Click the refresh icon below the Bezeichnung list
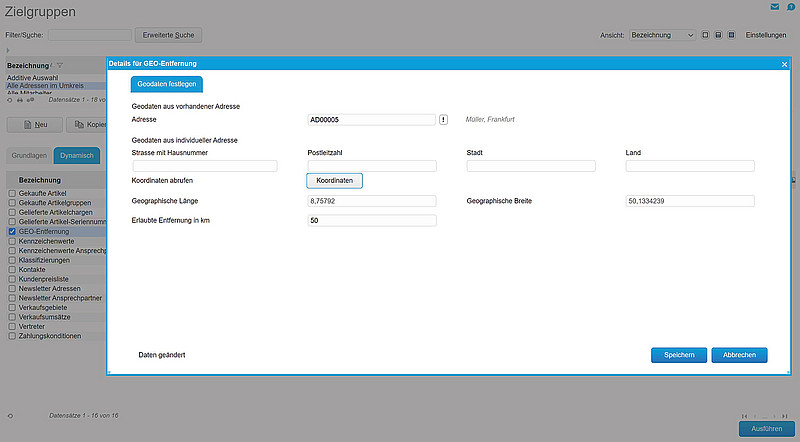 (10, 100)
